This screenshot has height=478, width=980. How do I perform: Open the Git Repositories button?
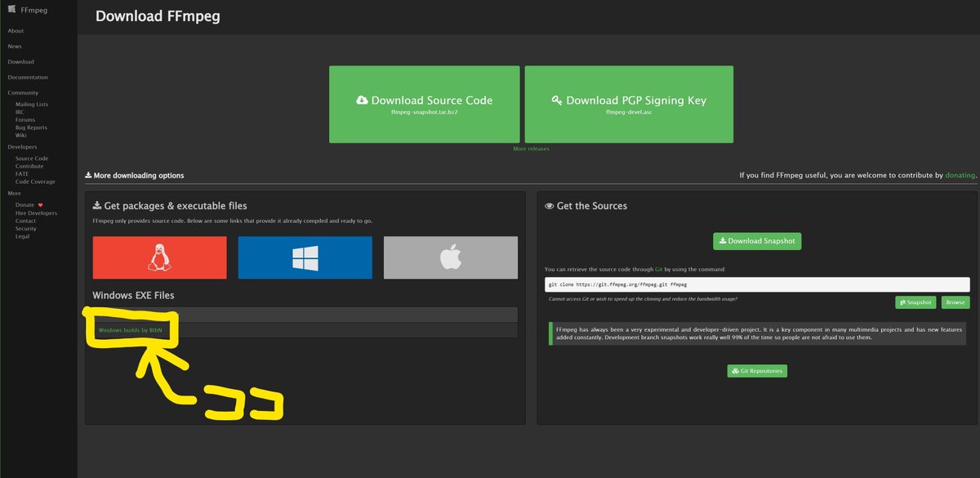click(x=757, y=371)
